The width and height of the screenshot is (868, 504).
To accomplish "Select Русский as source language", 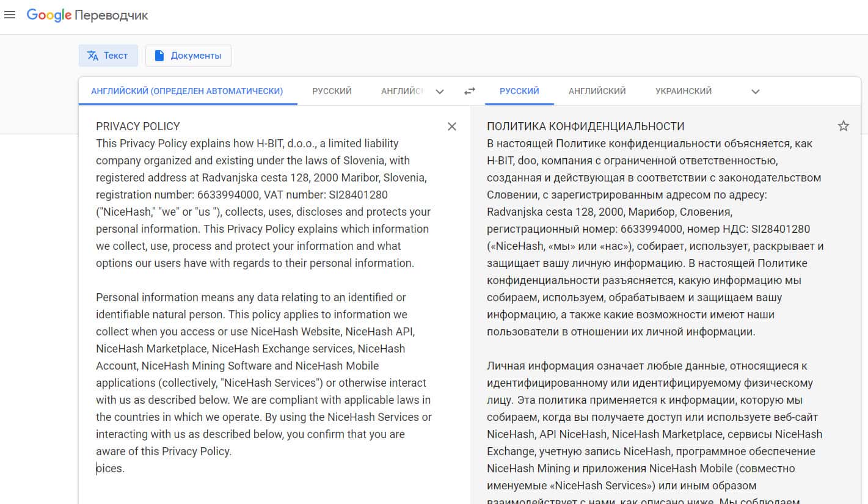I will pos(332,91).
